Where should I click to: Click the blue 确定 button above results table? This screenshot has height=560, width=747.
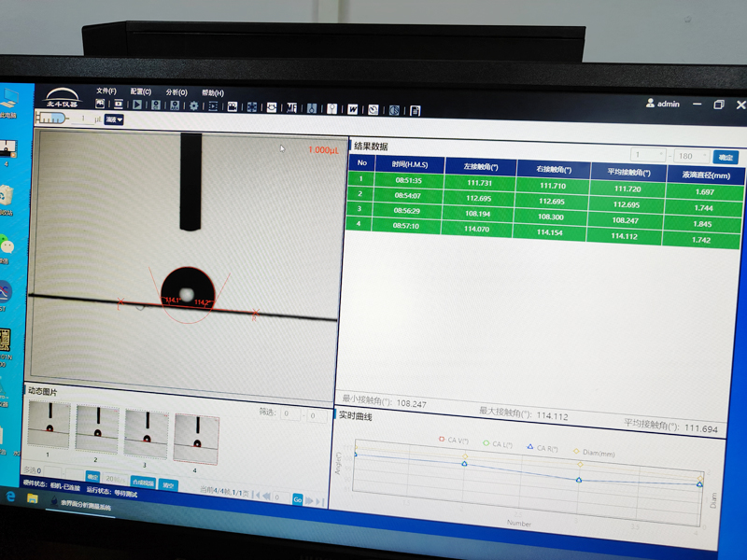725,157
